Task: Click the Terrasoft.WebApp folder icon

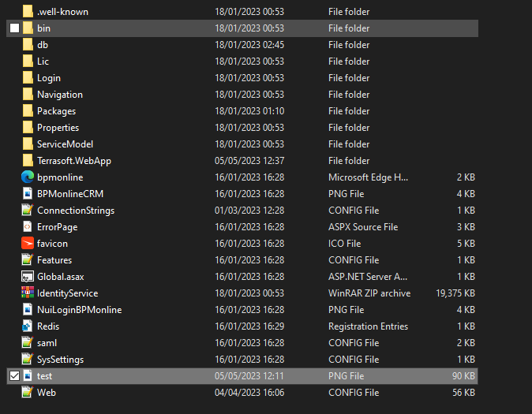Action: tap(28, 161)
